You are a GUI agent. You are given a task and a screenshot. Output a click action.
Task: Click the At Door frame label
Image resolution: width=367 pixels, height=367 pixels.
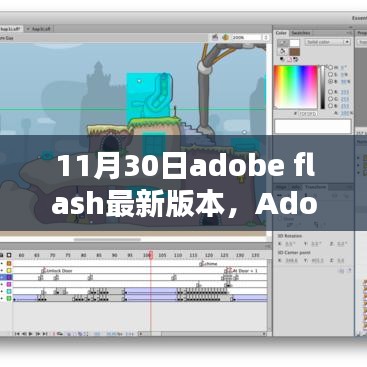point(245,271)
